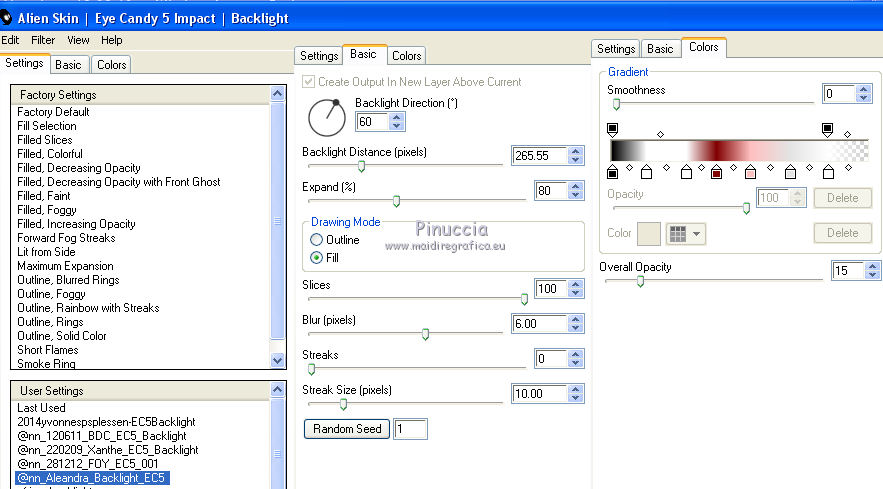The image size is (883, 489).
Task: Open Settings tab in middle panel
Action: [x=319, y=56]
